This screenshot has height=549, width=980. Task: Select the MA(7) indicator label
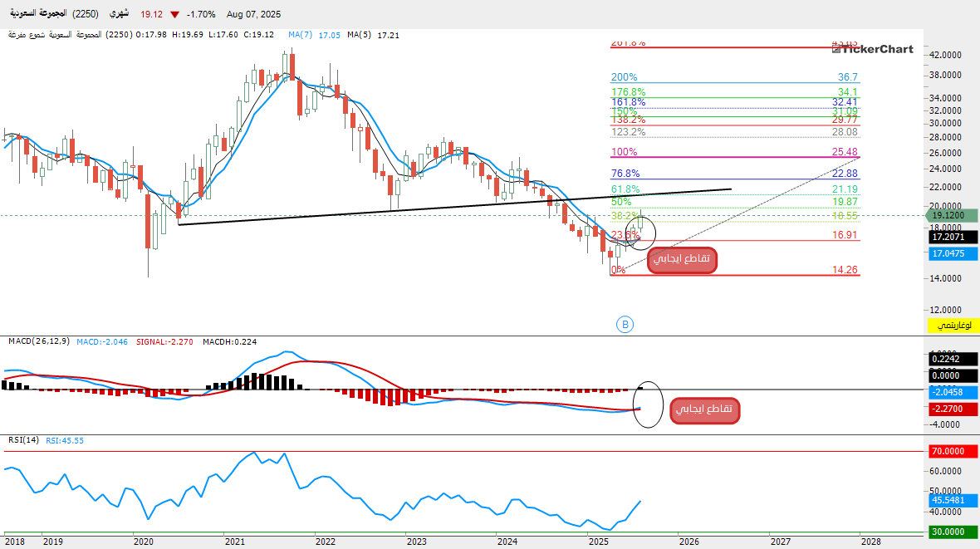[301, 35]
